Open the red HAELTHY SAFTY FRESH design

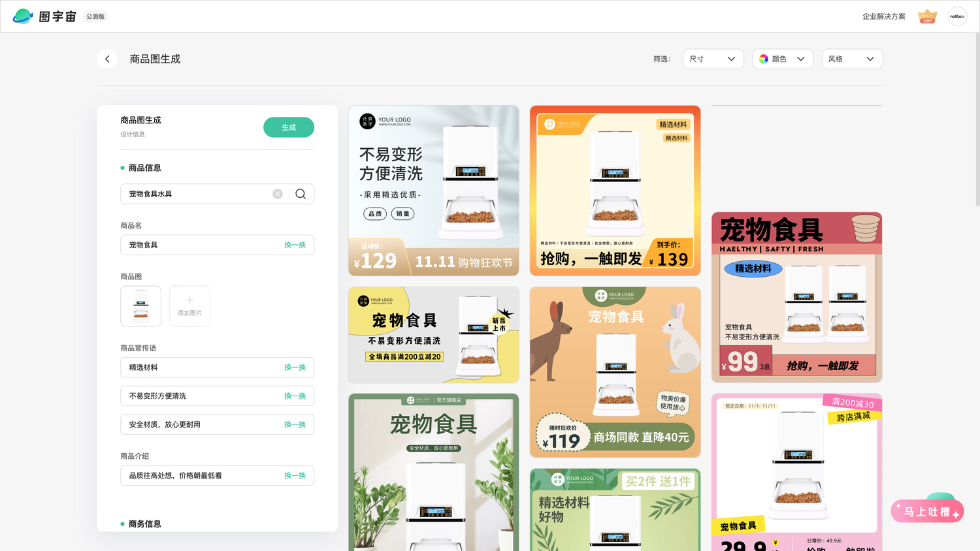pyautogui.click(x=796, y=297)
